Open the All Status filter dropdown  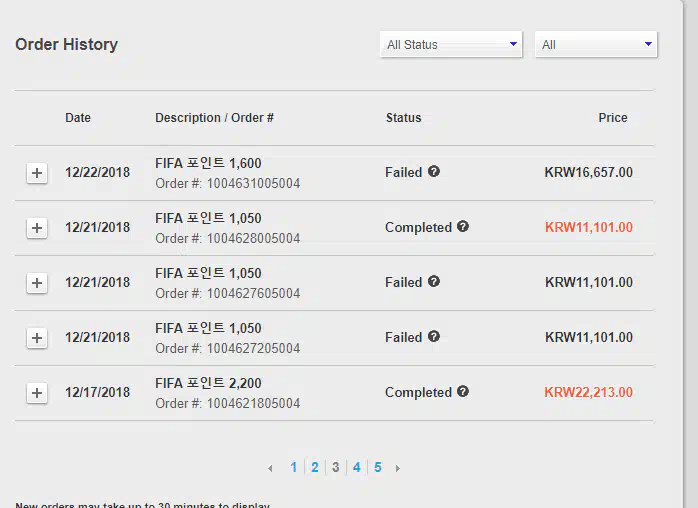[x=451, y=45]
